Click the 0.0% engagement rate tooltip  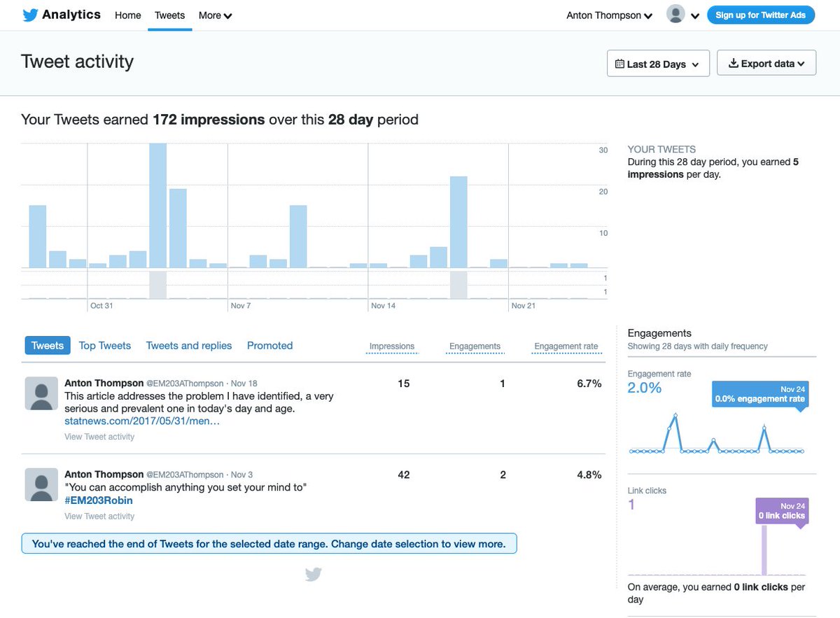[x=760, y=394]
